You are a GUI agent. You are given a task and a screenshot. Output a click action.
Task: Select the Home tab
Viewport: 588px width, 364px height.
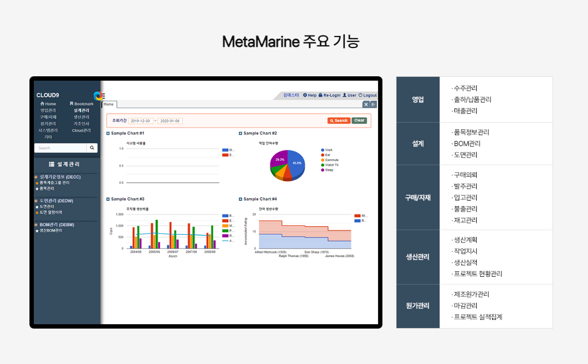point(109,104)
